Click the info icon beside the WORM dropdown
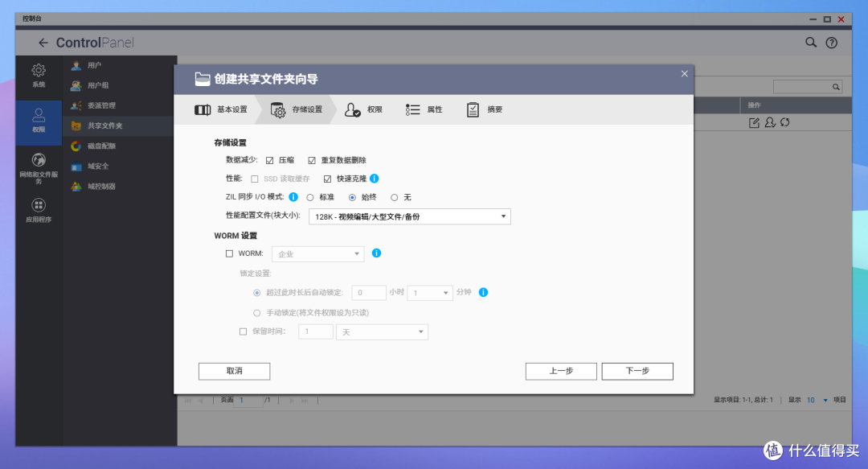 tap(376, 253)
